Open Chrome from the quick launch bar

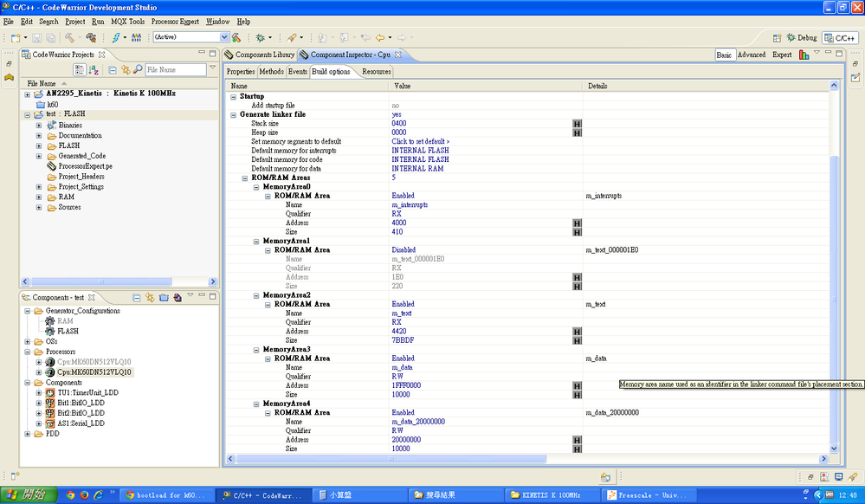(70, 495)
